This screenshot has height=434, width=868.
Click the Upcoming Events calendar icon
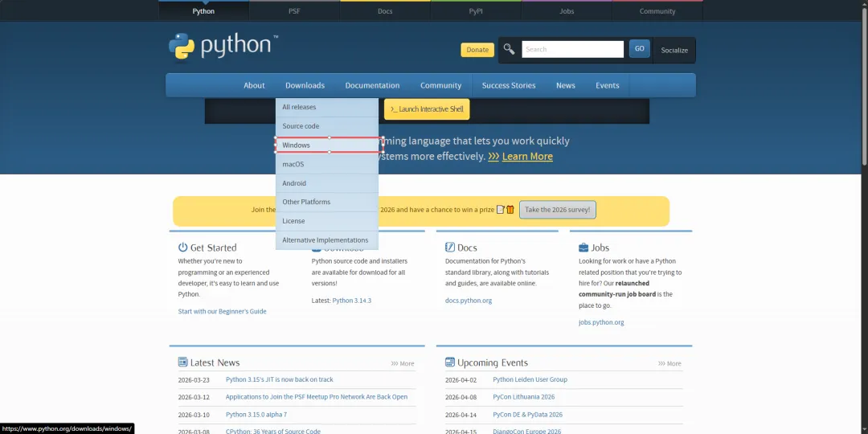(x=450, y=362)
